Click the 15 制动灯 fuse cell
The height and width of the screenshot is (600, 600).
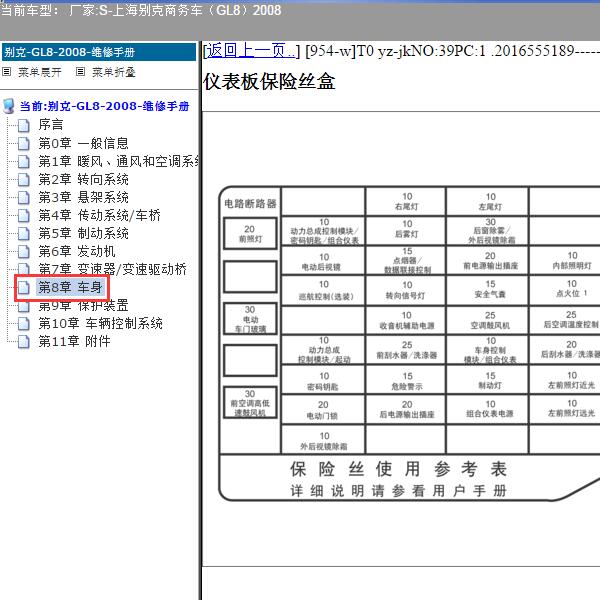[x=488, y=380]
